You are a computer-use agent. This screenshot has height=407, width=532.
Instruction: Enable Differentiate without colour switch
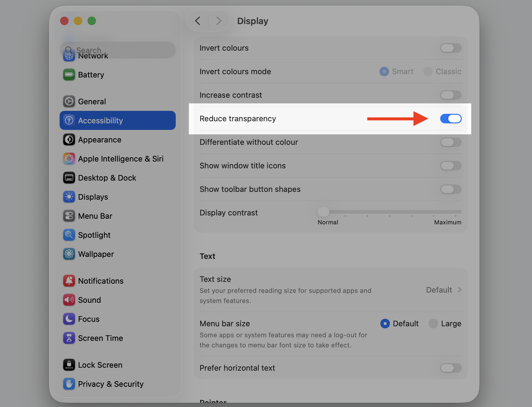pyautogui.click(x=451, y=142)
